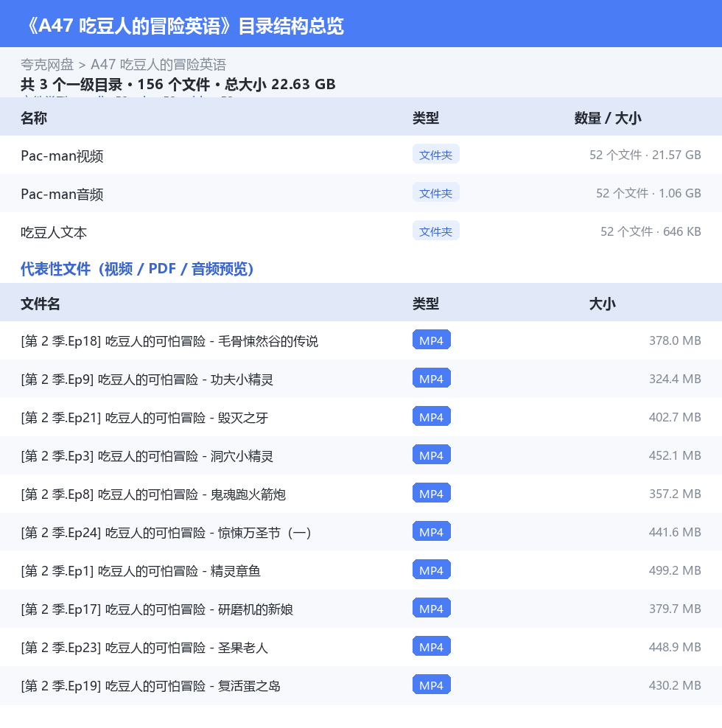The height and width of the screenshot is (728, 722).
Task: Click the 379.7 MB size value
Action: pos(675,609)
